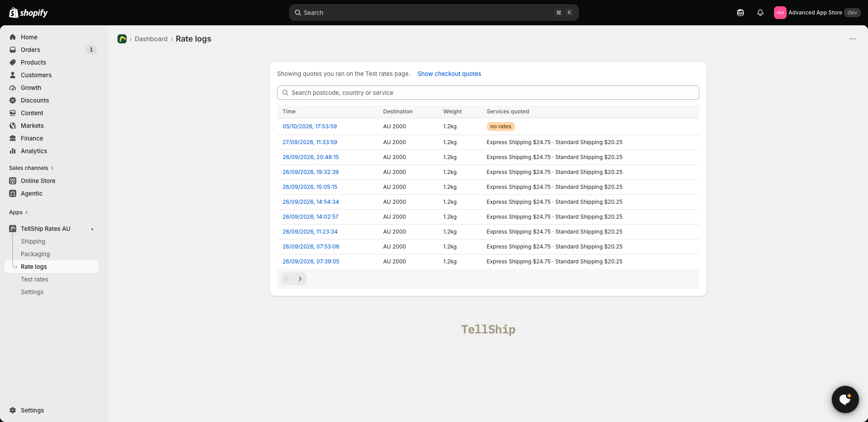The image size is (868, 422).
Task: Open the floating chat assistant button
Action: (845, 399)
